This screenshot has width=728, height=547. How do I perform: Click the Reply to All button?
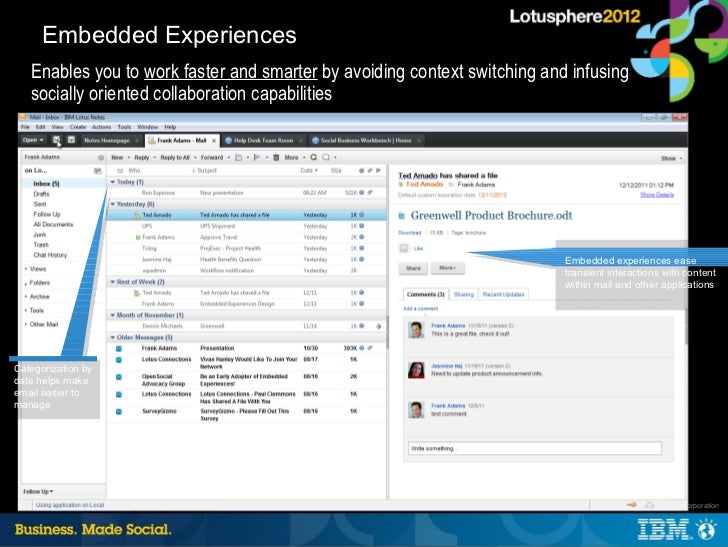pos(175,157)
